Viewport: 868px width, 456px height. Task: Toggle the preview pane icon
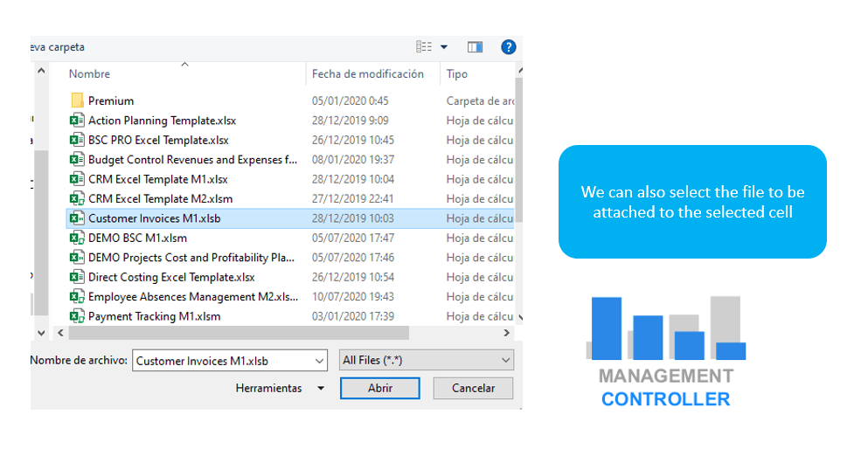(x=475, y=47)
